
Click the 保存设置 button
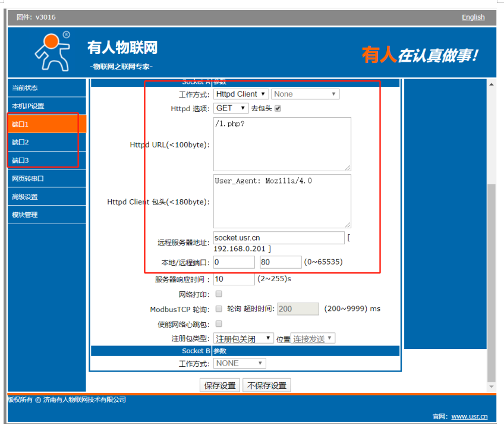[x=220, y=385]
